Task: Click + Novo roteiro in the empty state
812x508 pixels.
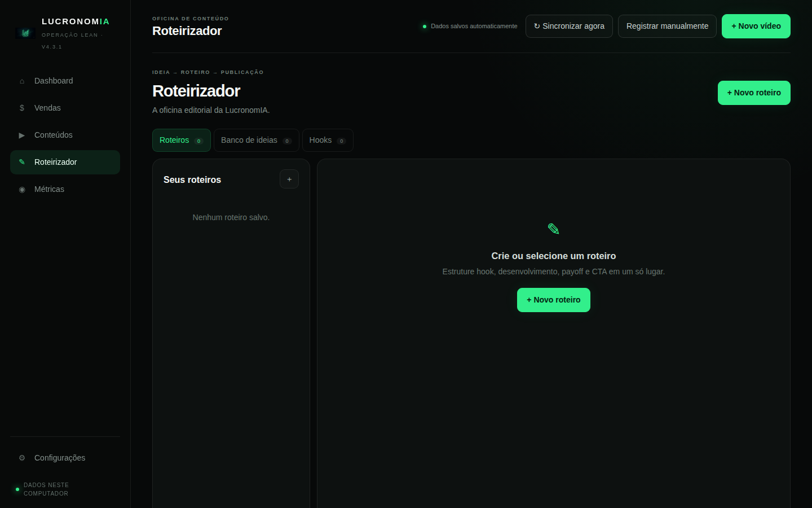Action: click(x=554, y=300)
